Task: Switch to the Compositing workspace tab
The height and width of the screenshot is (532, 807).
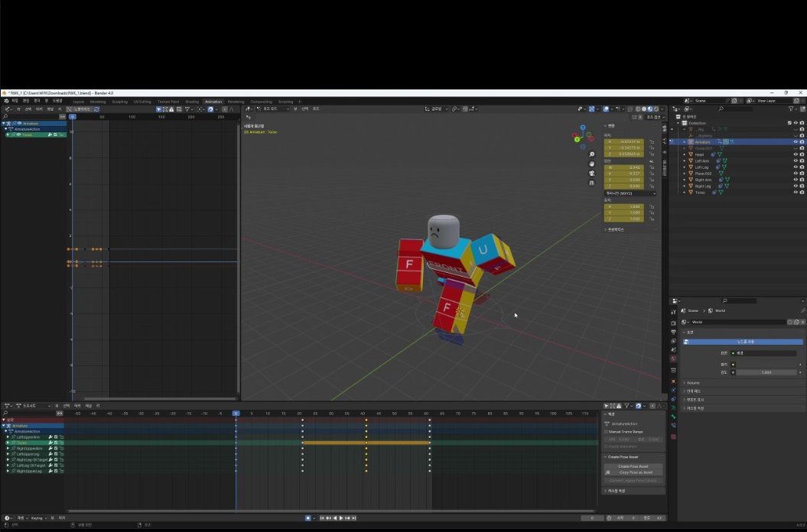Action: (261, 102)
